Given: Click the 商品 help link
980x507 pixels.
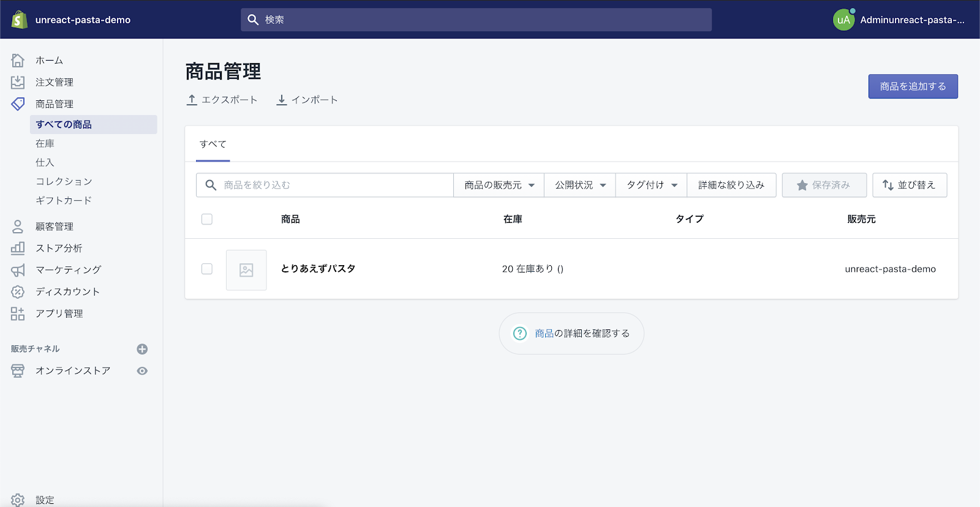Looking at the screenshot, I should [x=544, y=333].
